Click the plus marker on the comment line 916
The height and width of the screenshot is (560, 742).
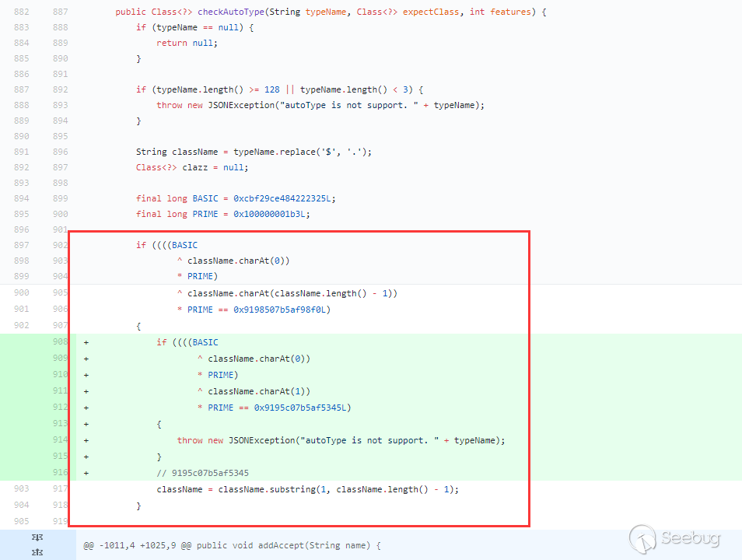(x=86, y=472)
